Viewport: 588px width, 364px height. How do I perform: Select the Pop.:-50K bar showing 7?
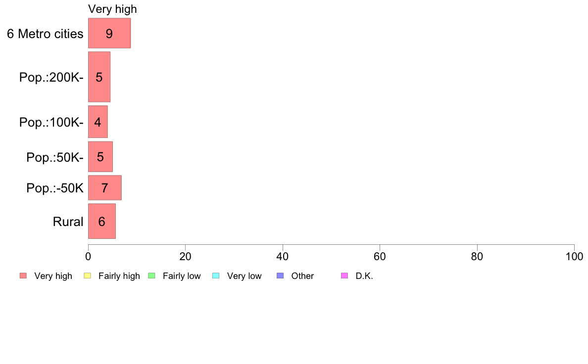coord(105,188)
